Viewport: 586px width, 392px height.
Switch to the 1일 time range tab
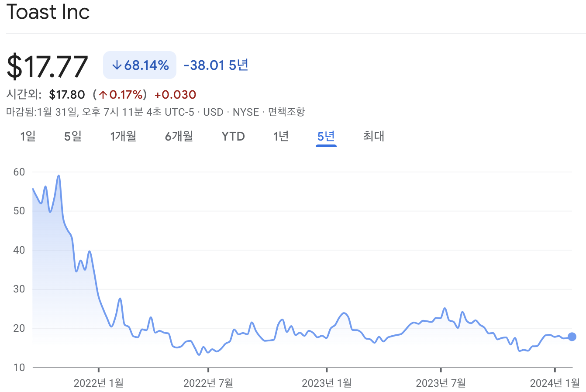tap(28, 136)
